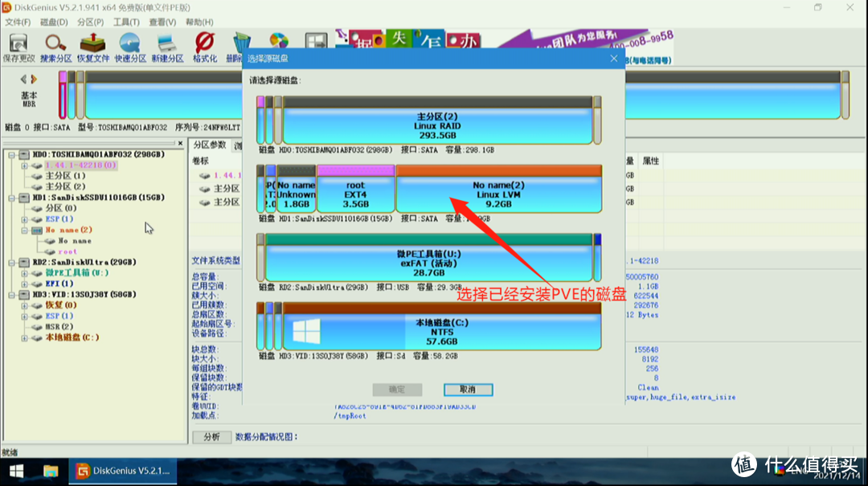Expand the 本地磁盘 (C:) tree node
The height and width of the screenshot is (486, 868).
(24, 337)
